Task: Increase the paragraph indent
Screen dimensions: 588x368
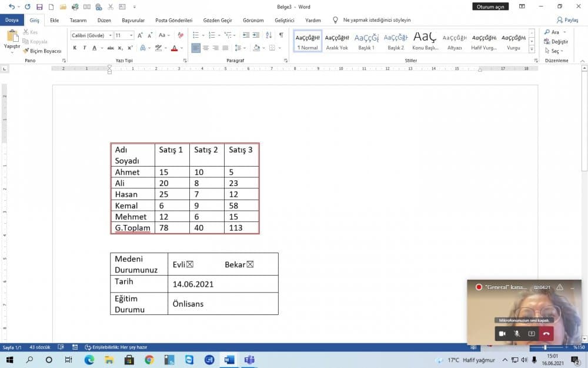Action: (x=256, y=35)
